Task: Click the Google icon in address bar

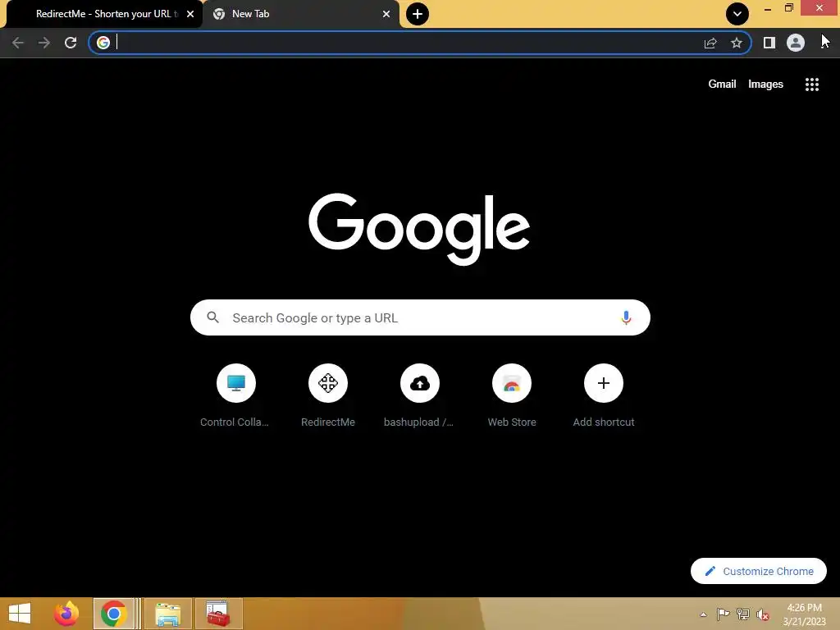Action: (x=103, y=43)
